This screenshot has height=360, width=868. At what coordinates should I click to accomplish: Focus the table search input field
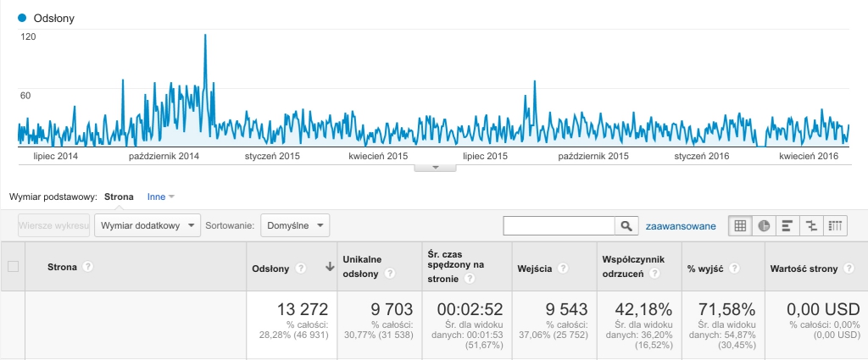pos(559,225)
